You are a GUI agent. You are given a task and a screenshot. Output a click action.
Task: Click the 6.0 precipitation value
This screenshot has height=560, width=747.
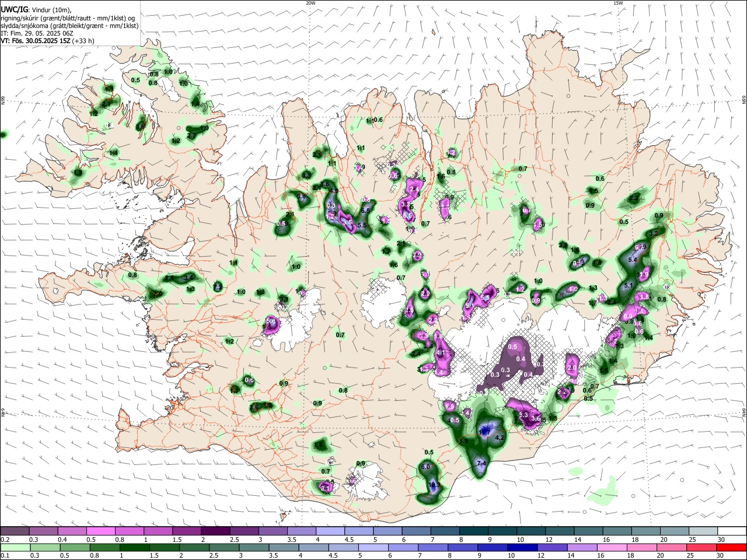coord(425,467)
